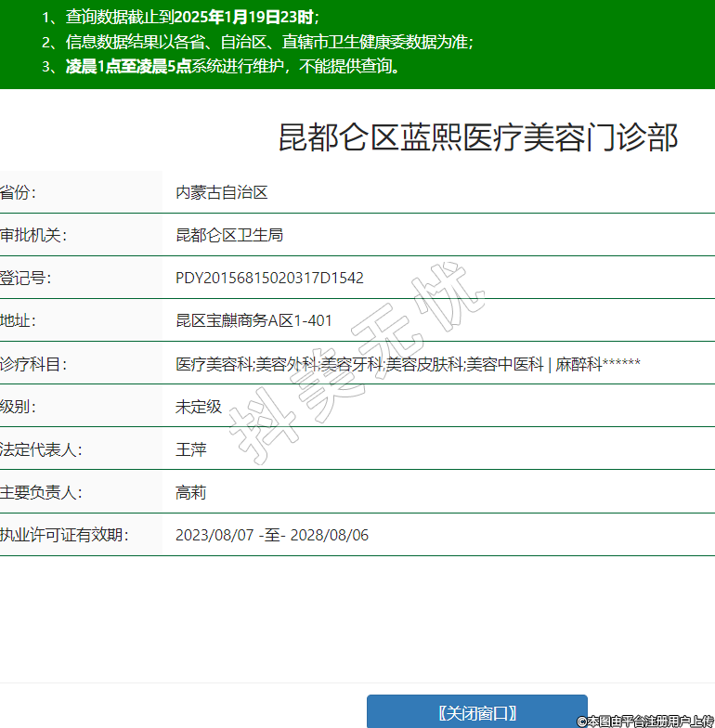Click the 诊疗科目 value starting with 医疗美容科
The width and height of the screenshot is (715, 728).
(408, 364)
